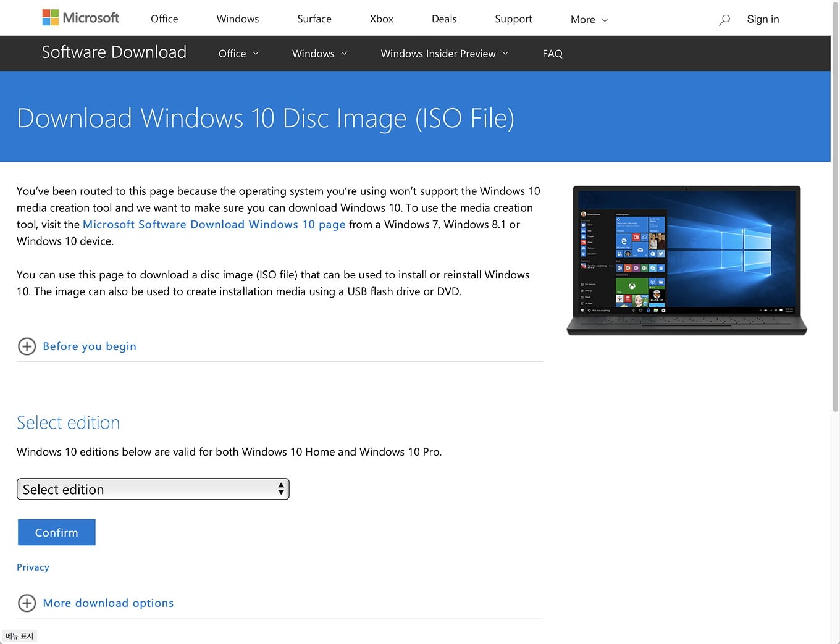Image resolution: width=840 pixels, height=644 pixels.
Task: Open the Deals navigation item
Action: 444,19
